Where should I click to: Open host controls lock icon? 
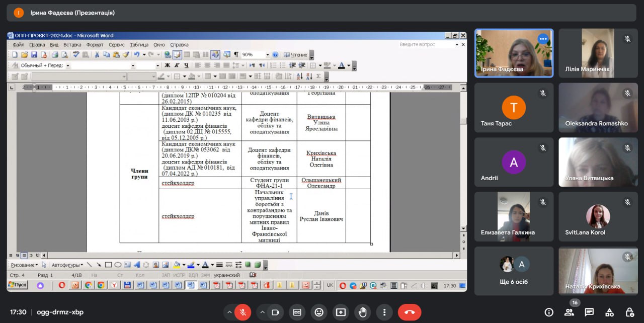[629, 312]
